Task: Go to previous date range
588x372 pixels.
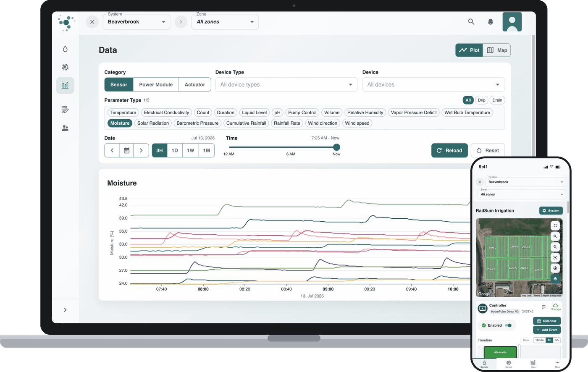Action: tap(112, 150)
